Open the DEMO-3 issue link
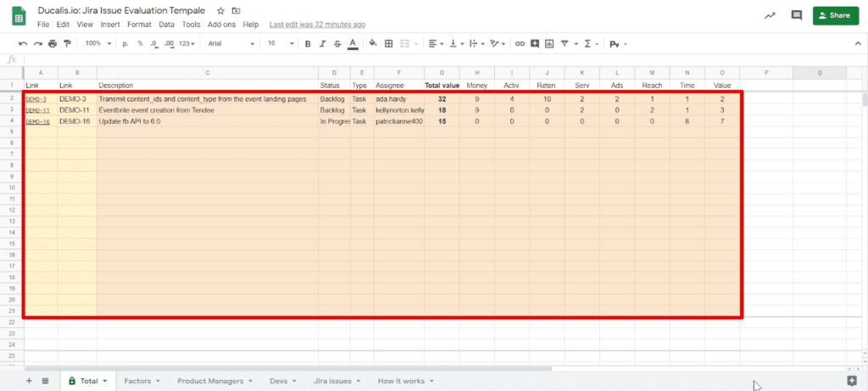Image resolution: width=868 pixels, height=391 pixels. click(x=36, y=99)
